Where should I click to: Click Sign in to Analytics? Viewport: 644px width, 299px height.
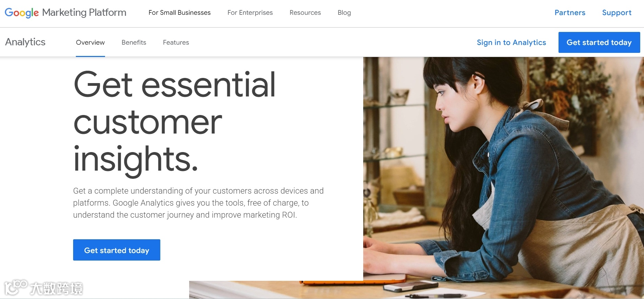click(x=511, y=43)
